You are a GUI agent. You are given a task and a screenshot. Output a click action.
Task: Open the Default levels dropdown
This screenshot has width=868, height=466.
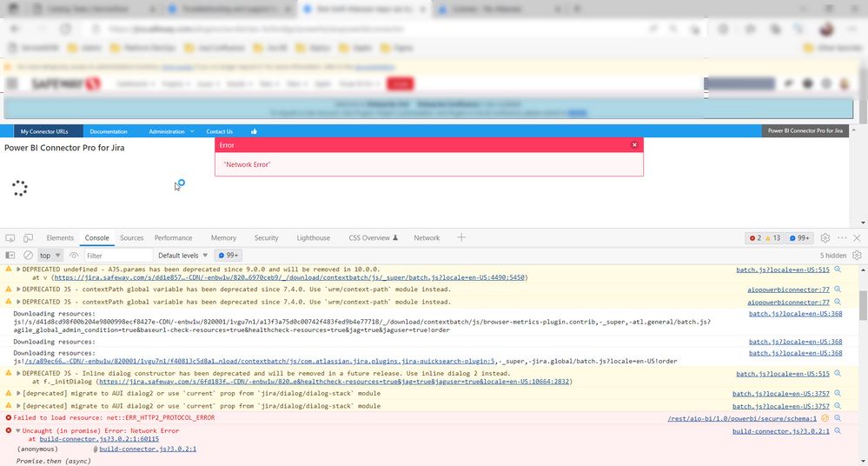(x=182, y=256)
